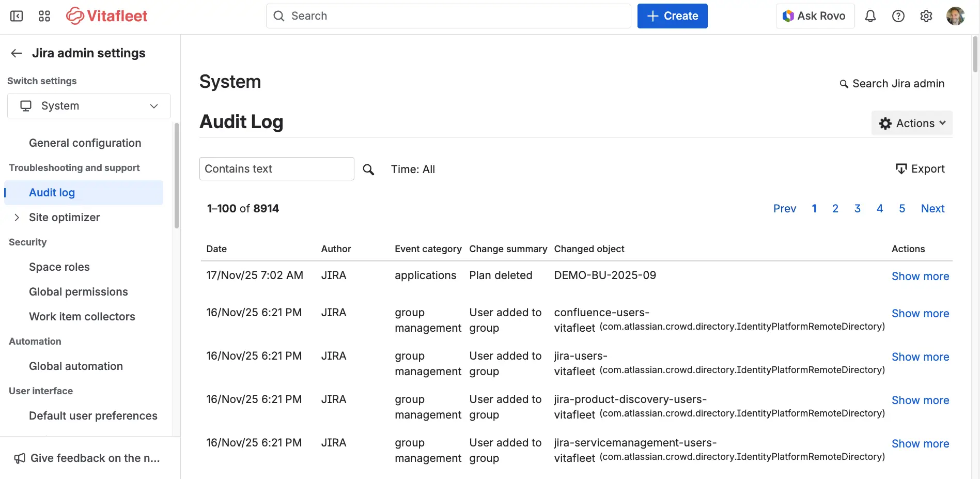Go to page 4 of audit log
Viewport: 980px width, 479px height.
(x=880, y=209)
